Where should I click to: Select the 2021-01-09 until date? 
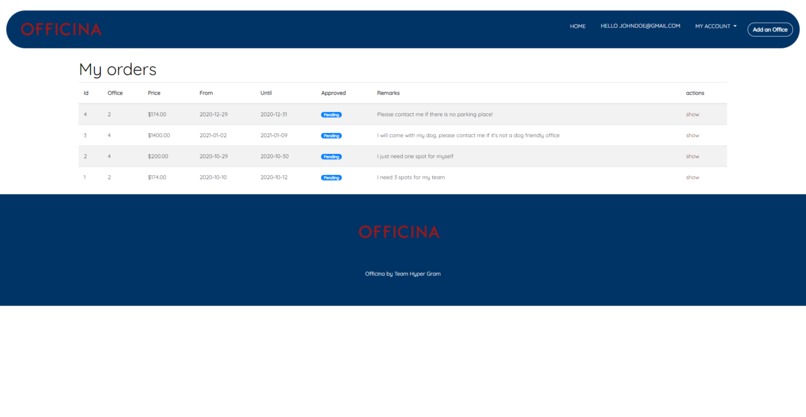tap(273, 135)
